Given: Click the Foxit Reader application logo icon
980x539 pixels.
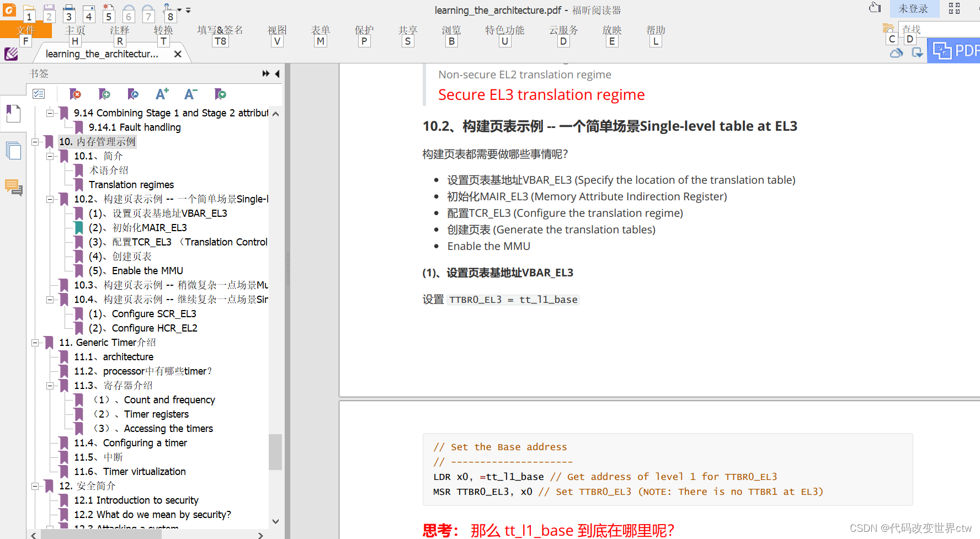Looking at the screenshot, I should [9, 9].
